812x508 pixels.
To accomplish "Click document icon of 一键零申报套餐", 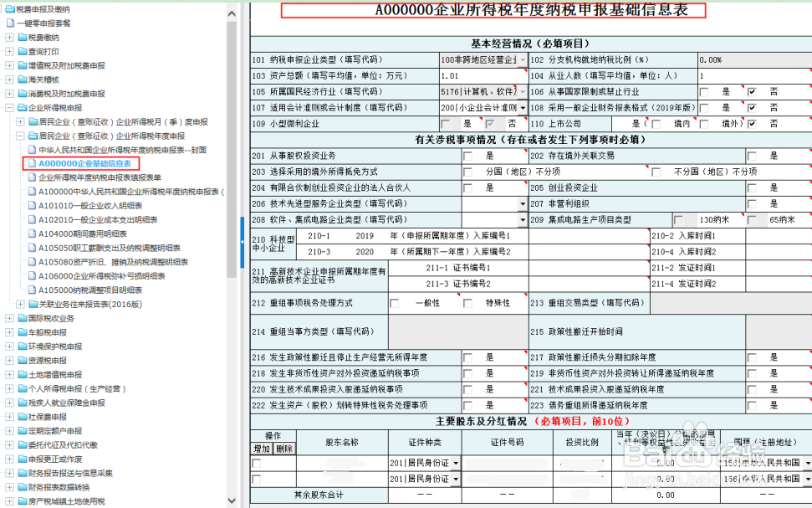I will coord(10,23).
